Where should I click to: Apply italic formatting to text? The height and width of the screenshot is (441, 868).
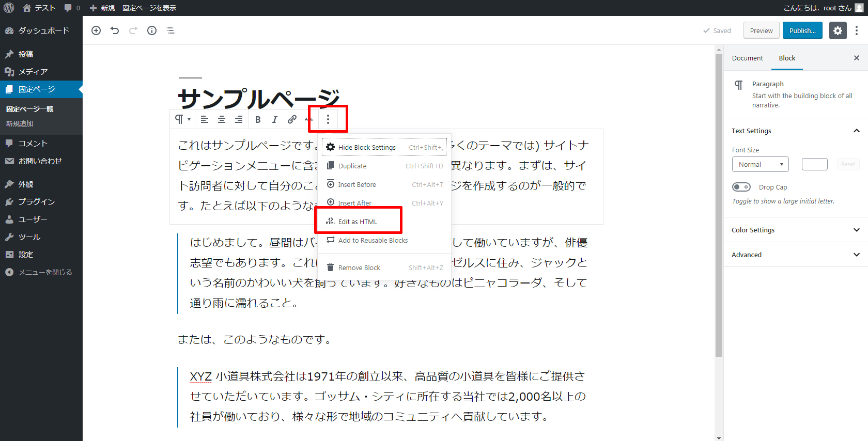275,119
